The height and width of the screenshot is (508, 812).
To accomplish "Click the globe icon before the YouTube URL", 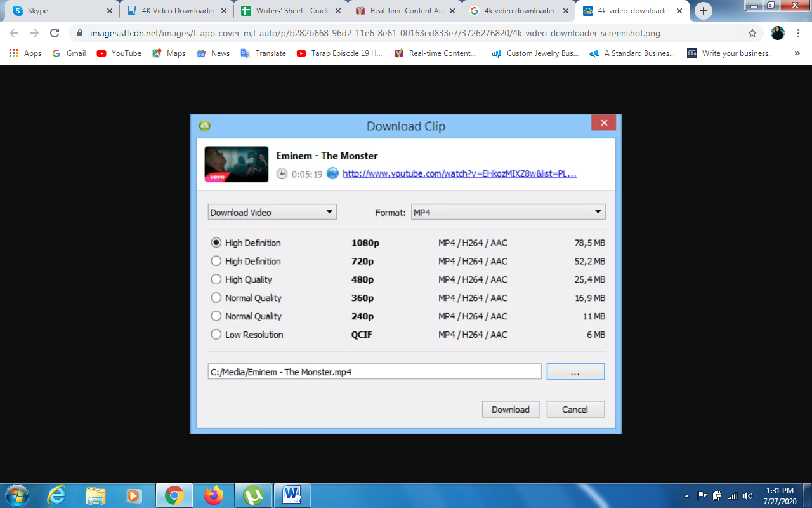I will [x=332, y=173].
